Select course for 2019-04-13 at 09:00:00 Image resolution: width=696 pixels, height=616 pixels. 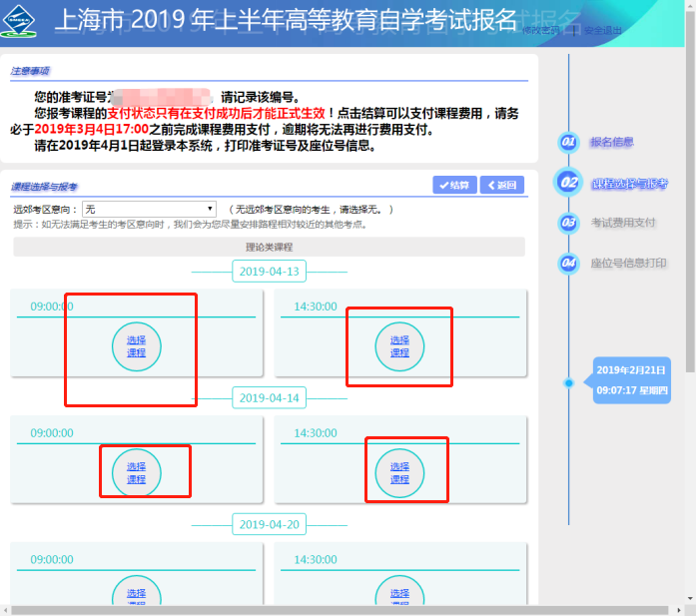pyautogui.click(x=136, y=346)
